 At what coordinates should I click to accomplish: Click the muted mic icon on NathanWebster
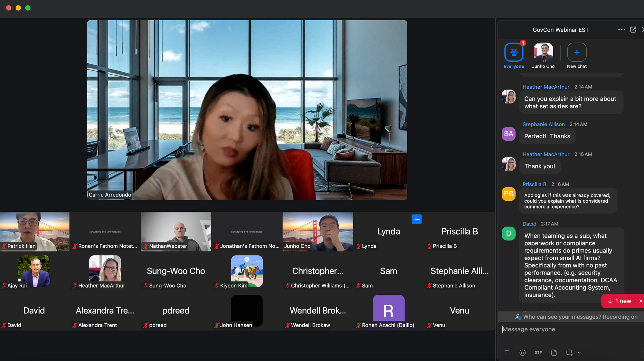pyautogui.click(x=146, y=246)
